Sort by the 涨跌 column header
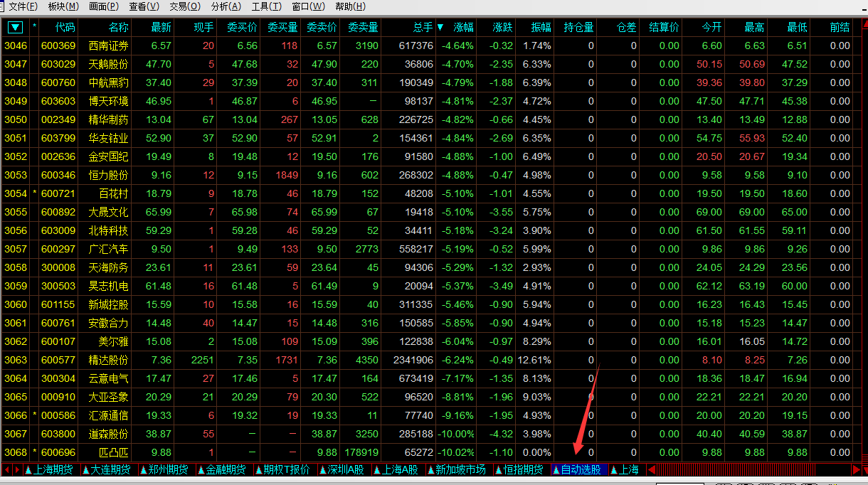The image size is (868, 485). (503, 27)
